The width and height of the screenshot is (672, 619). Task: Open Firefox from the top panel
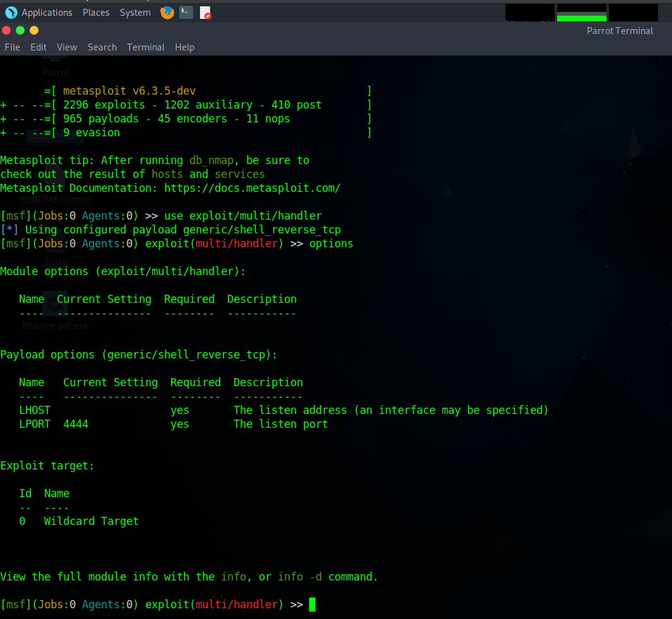(167, 13)
